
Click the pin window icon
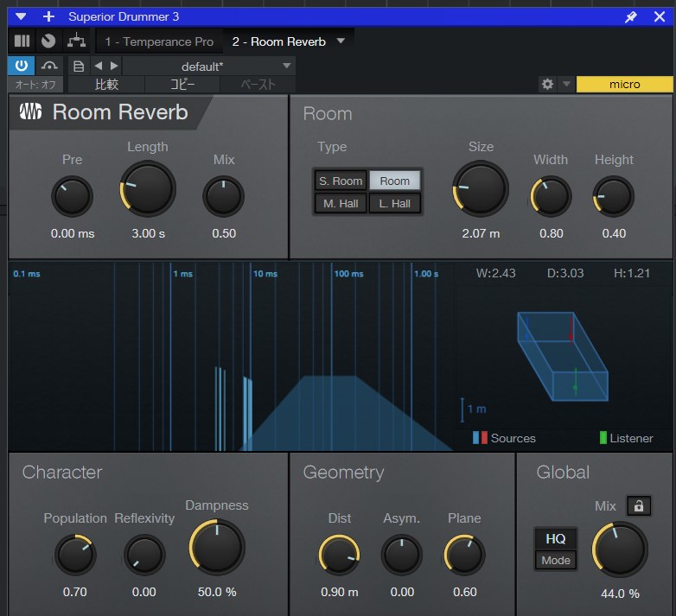(x=631, y=16)
